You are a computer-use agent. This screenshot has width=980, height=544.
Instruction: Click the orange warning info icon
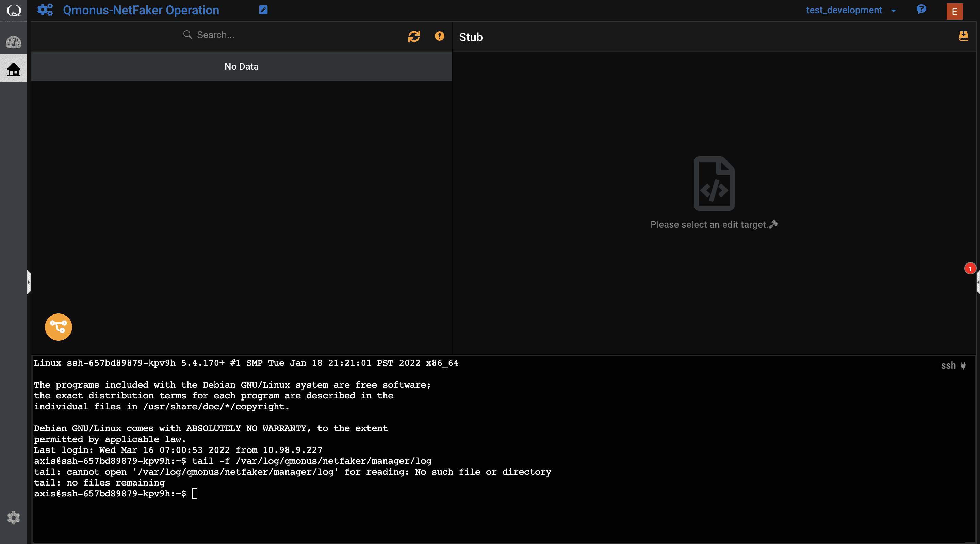[439, 36]
